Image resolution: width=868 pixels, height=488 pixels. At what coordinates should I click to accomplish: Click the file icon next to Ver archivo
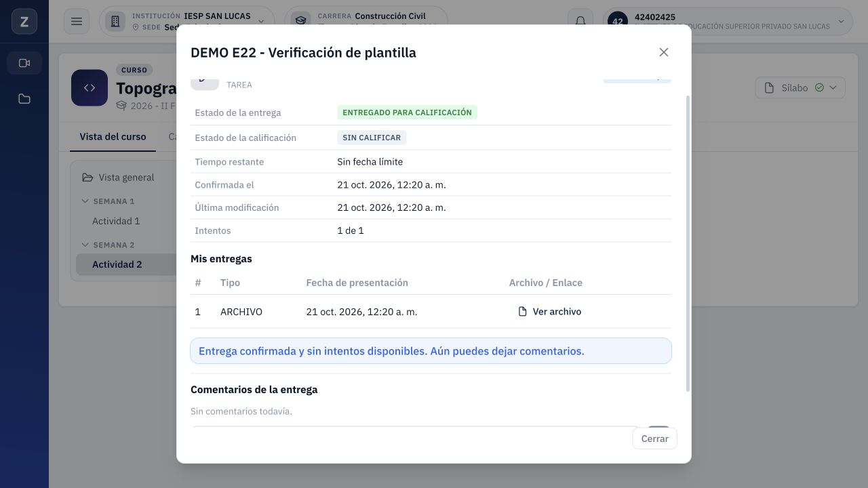(x=522, y=312)
